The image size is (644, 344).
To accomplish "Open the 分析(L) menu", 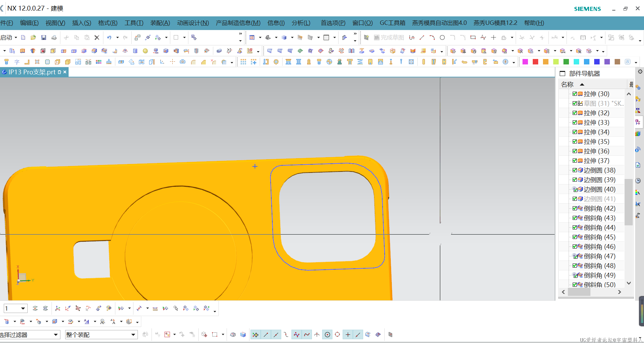I will 301,23.
